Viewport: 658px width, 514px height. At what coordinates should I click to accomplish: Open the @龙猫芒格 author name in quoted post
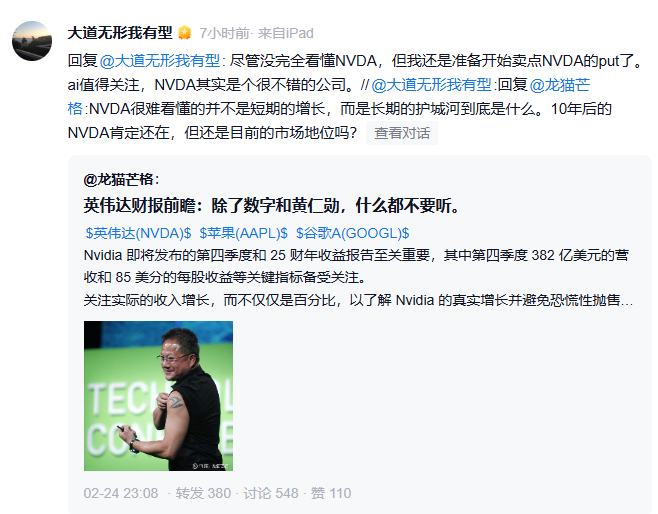[122, 180]
